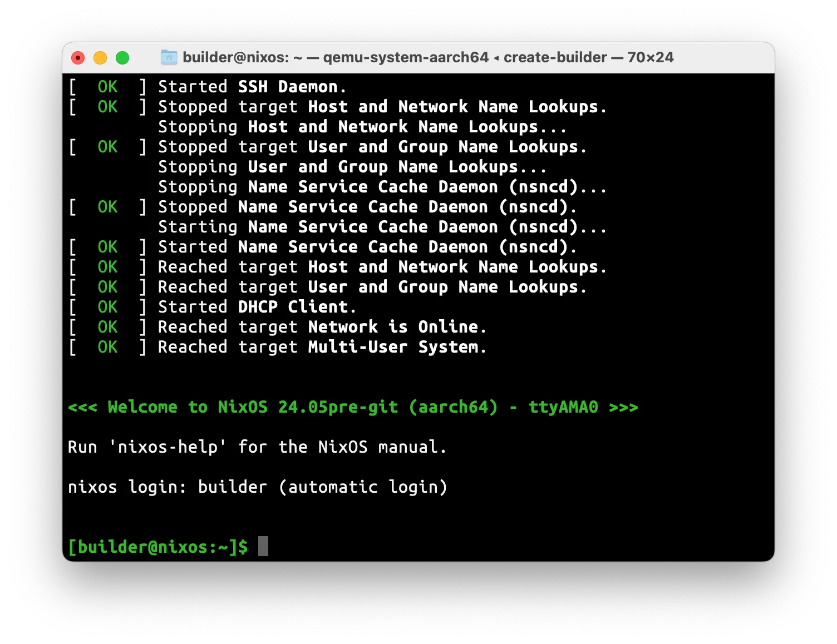
Task: Select the builder automatic login line
Action: [x=257, y=487]
